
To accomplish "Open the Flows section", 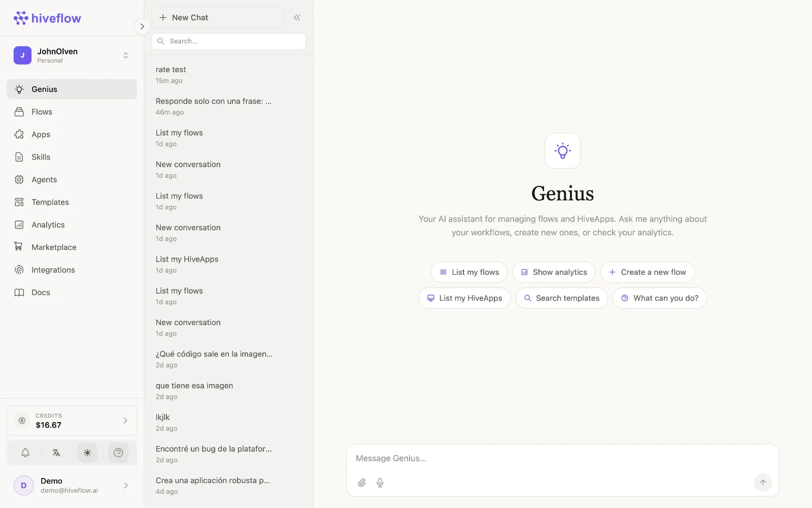I will tap(72, 112).
